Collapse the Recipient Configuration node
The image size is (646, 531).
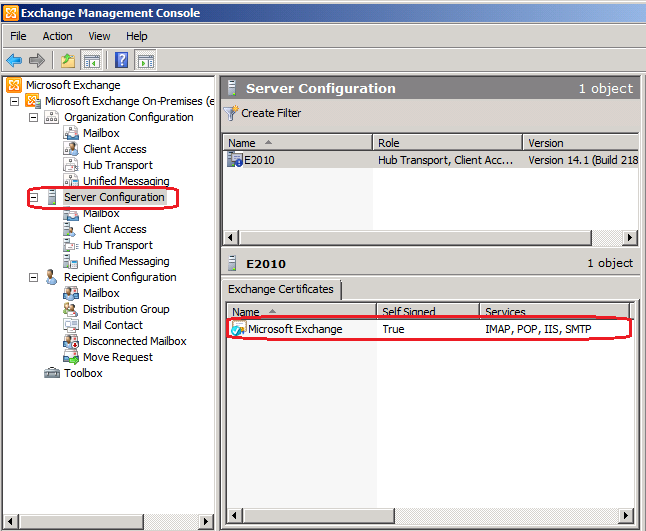[33, 277]
